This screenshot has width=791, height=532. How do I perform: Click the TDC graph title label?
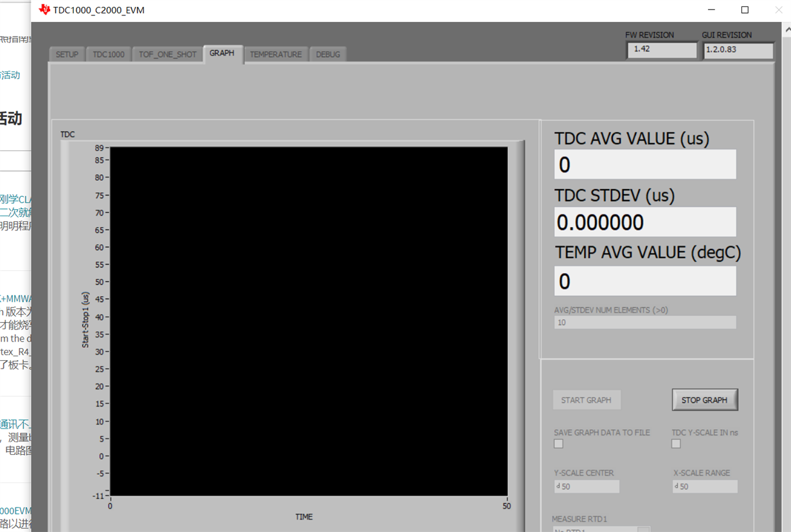68,134
